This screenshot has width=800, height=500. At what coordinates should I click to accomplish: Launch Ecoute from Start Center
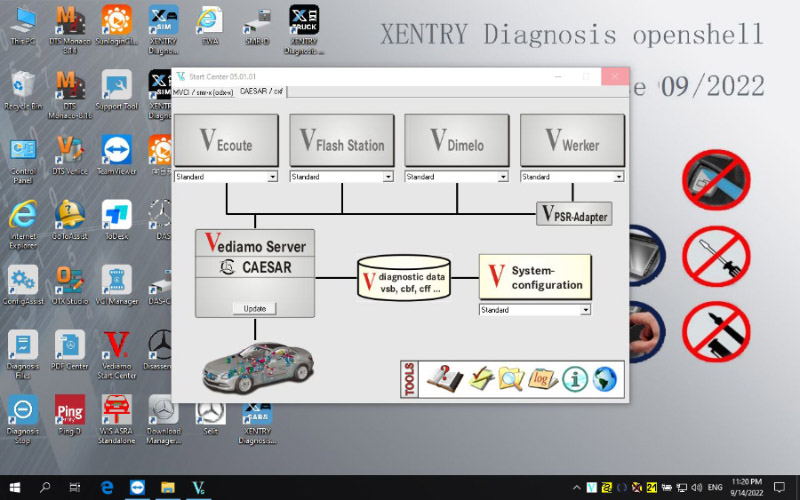pos(226,140)
